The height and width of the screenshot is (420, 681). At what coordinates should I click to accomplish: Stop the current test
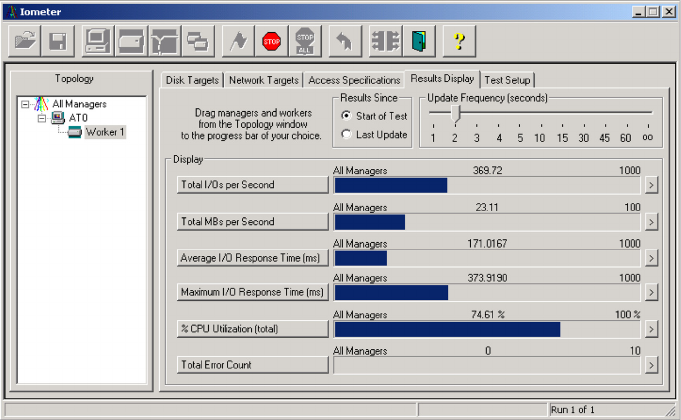271,41
